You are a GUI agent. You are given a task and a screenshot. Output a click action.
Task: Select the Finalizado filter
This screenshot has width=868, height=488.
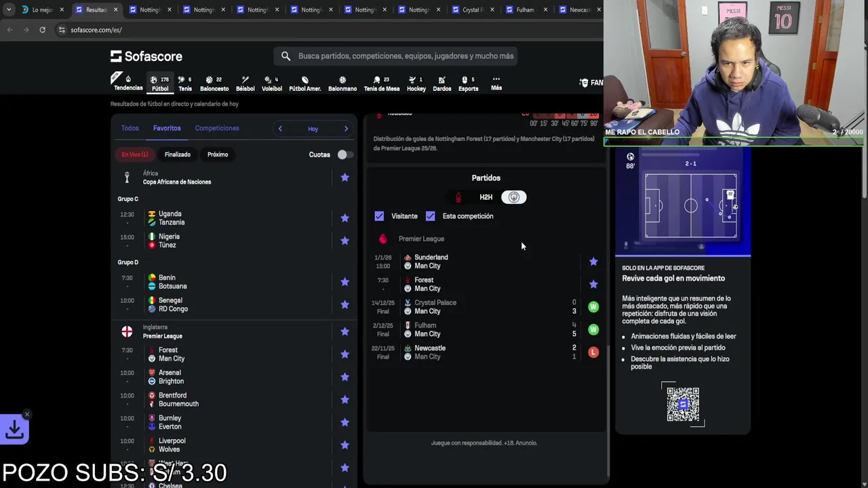point(178,155)
